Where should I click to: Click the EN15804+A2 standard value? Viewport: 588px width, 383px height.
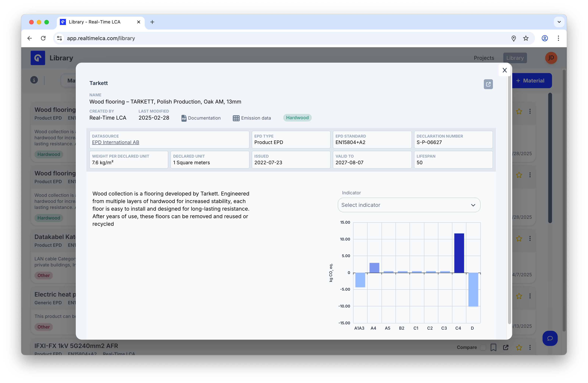[x=350, y=142]
